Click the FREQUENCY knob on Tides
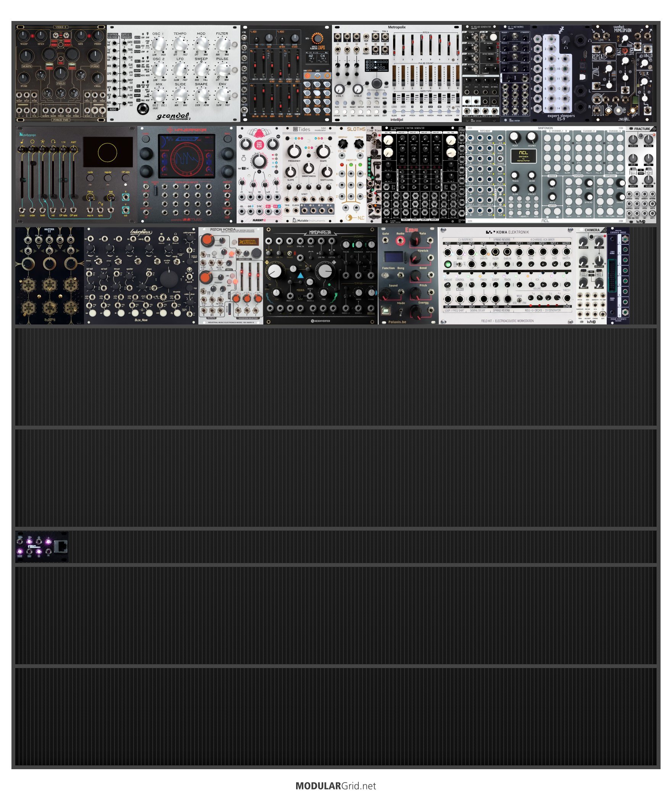This screenshot has width=672, height=794. click(294, 151)
